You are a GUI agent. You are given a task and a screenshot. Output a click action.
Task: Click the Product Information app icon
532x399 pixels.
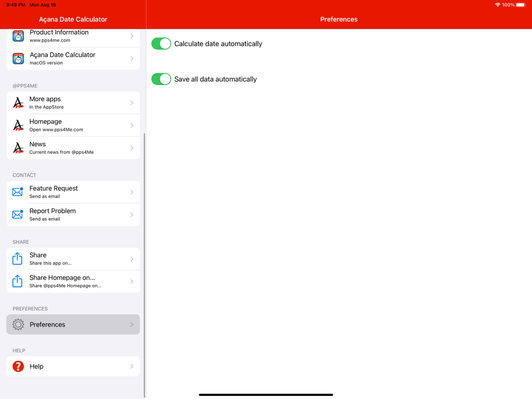pyautogui.click(x=18, y=36)
